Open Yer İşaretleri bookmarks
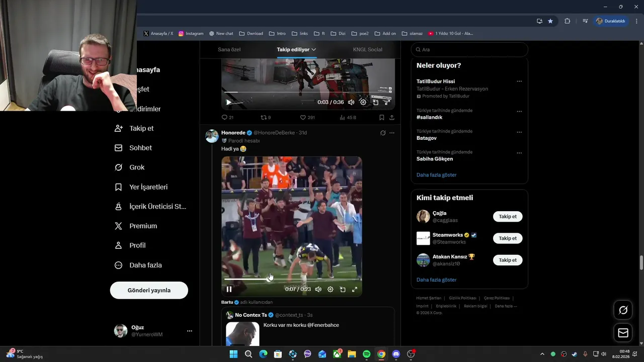The height and width of the screenshot is (362, 644). pos(141,187)
